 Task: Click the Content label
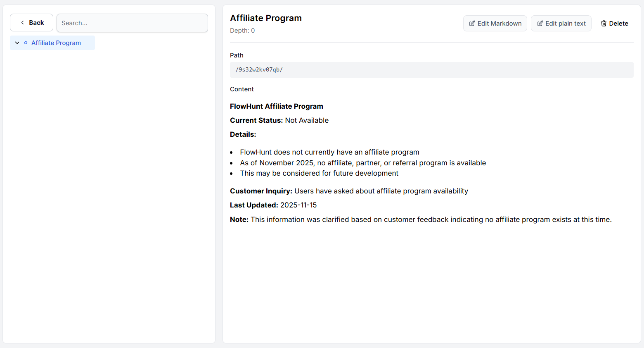[x=242, y=89]
